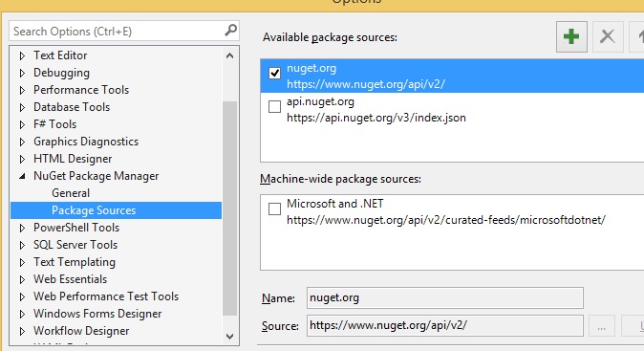Select Web Essentials category label
Viewport: 644px width, 351px height.
coord(71,279)
